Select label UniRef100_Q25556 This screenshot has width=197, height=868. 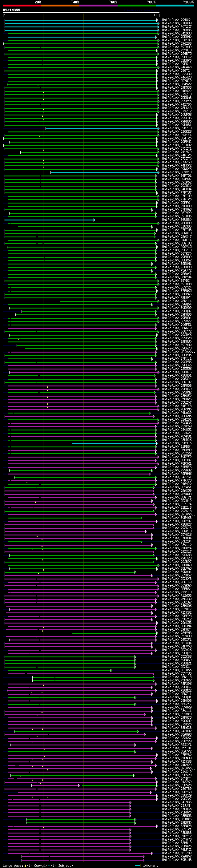tap(177, 369)
